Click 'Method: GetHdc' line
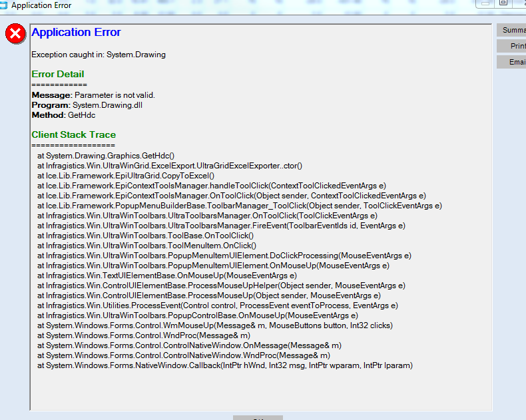Image resolution: width=526 pixels, height=420 pixels. [x=63, y=115]
